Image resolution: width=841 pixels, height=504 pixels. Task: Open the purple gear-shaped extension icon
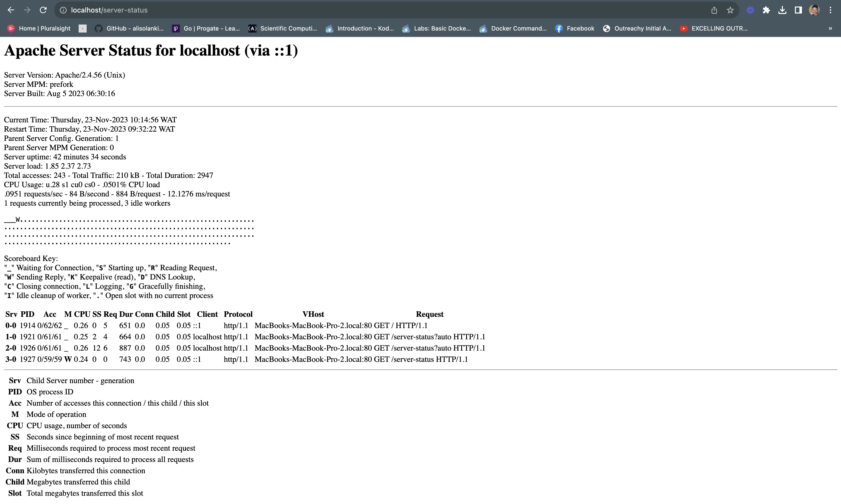tap(750, 10)
